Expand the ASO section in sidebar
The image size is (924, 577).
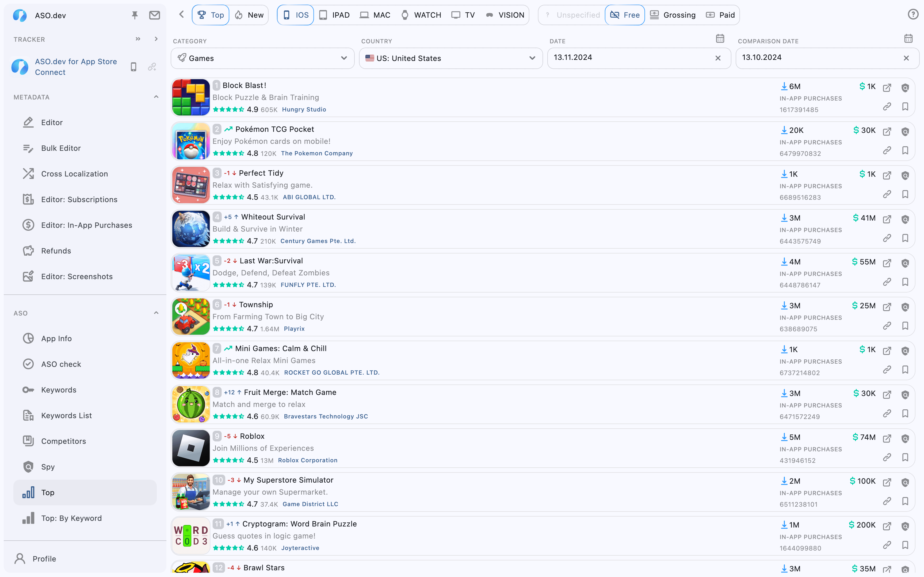(155, 313)
